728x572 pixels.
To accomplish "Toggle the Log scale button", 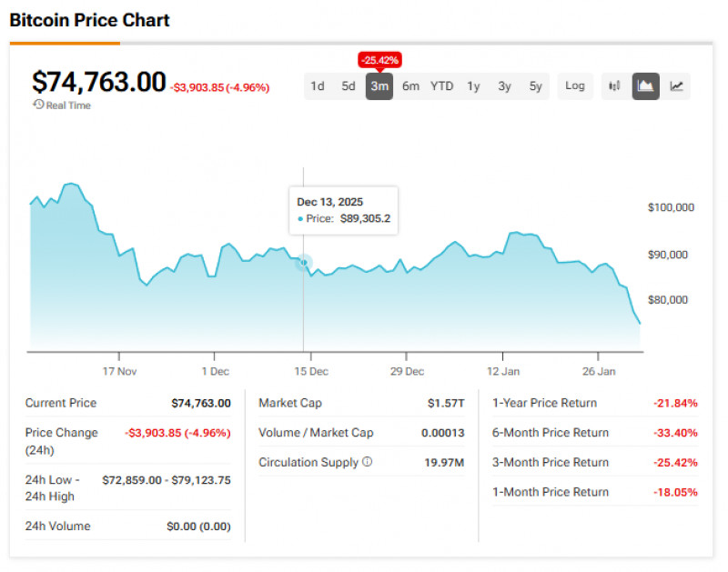I will click(575, 86).
